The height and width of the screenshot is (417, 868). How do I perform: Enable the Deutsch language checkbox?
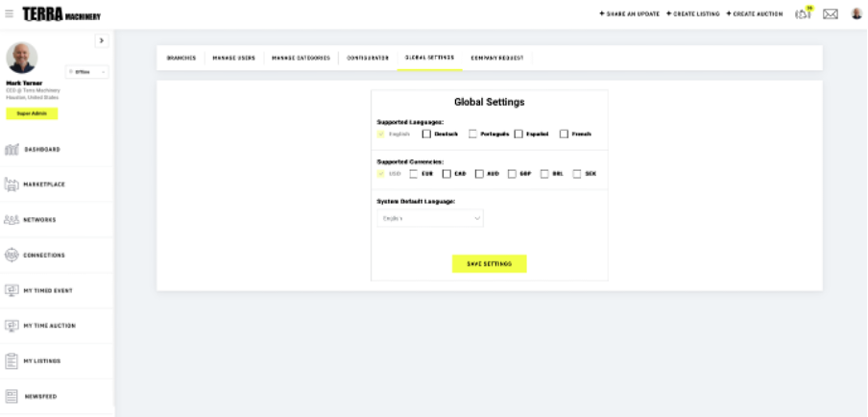427,134
